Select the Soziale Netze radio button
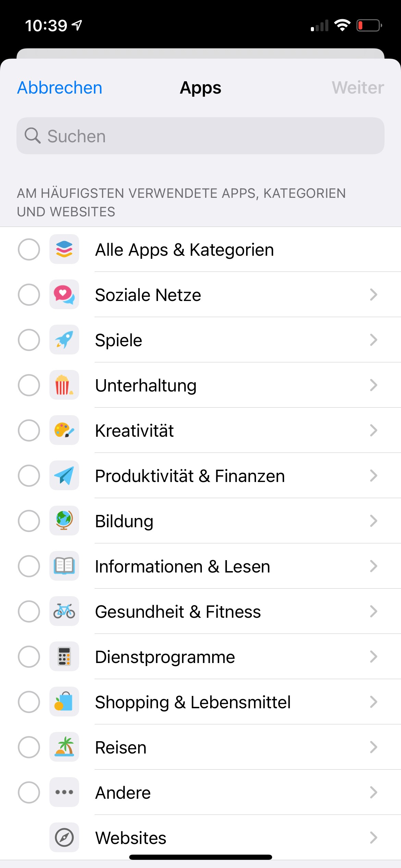The height and width of the screenshot is (868, 401). click(29, 294)
